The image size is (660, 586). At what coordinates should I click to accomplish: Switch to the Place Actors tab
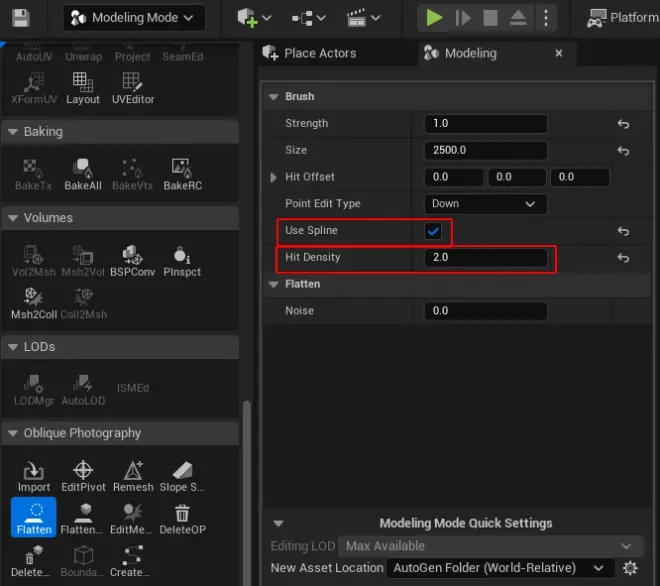click(309, 53)
